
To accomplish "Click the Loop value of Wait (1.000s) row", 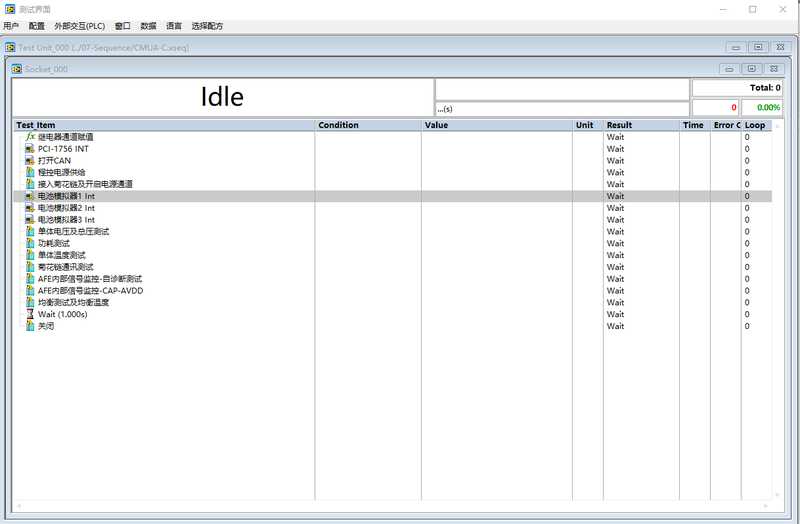I will click(747, 314).
